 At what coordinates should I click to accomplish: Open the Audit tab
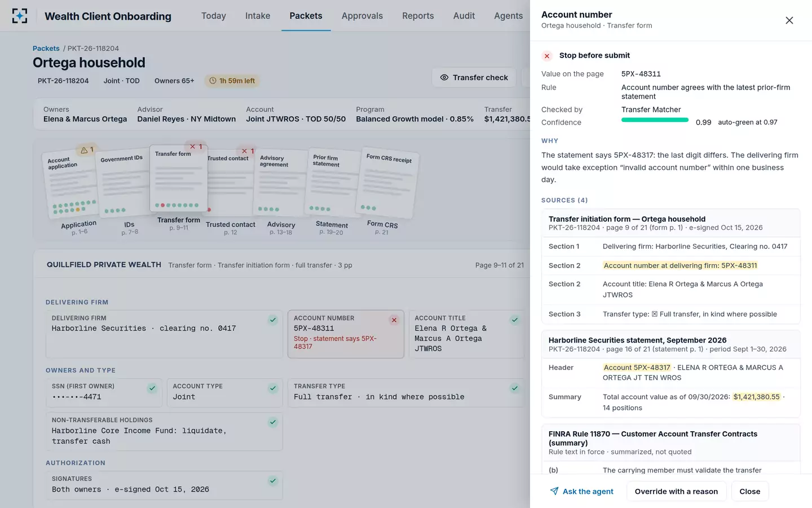click(x=464, y=16)
